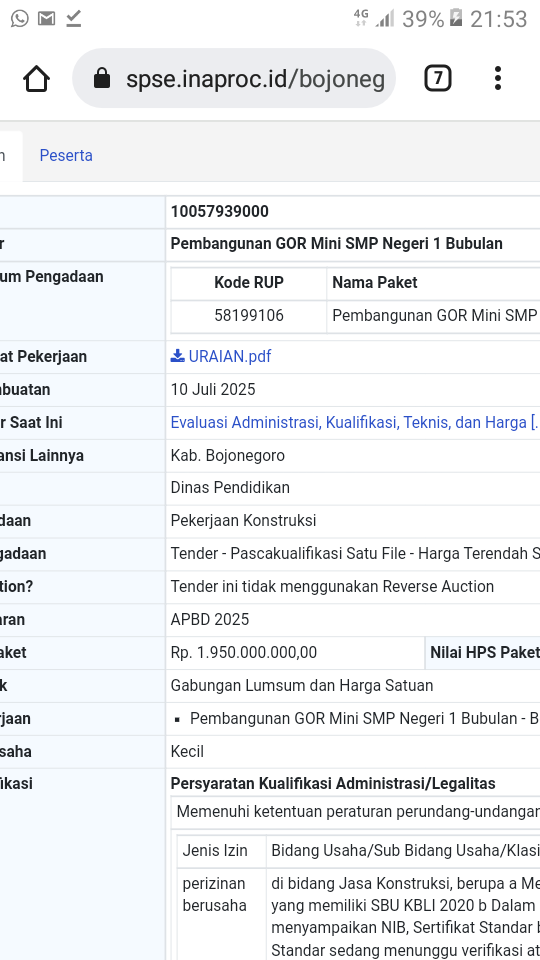The width and height of the screenshot is (540, 960).
Task: Tap the WhatsApp notification icon
Action: click(x=20, y=18)
